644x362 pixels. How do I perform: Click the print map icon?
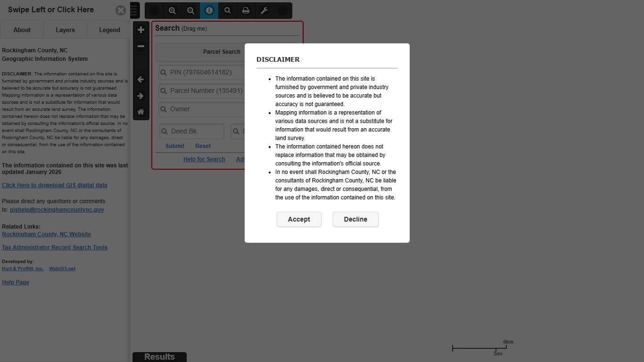click(246, 10)
